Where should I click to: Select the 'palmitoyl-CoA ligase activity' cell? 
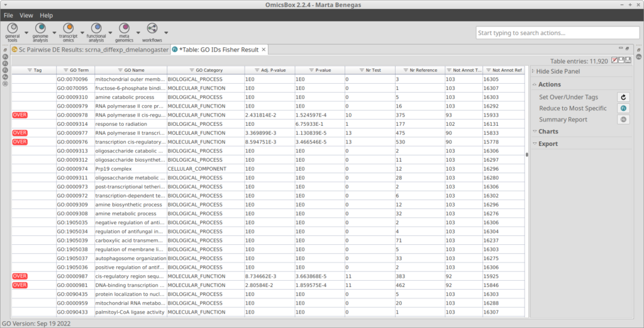pos(131,312)
